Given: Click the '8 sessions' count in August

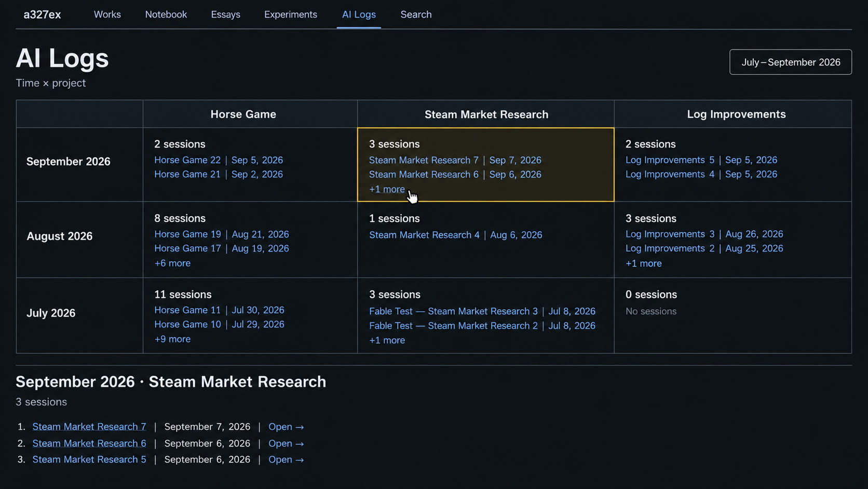Looking at the screenshot, I should [180, 219].
